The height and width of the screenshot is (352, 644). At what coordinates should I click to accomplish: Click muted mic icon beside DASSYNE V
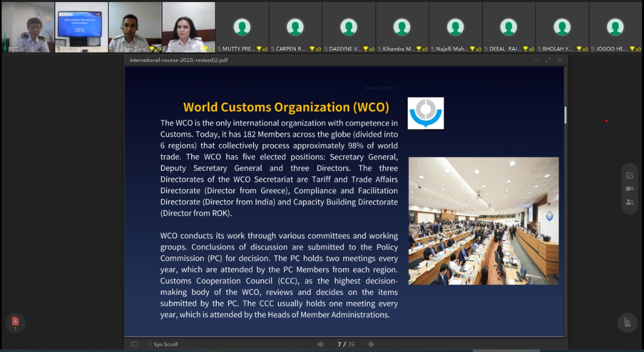[326, 49]
